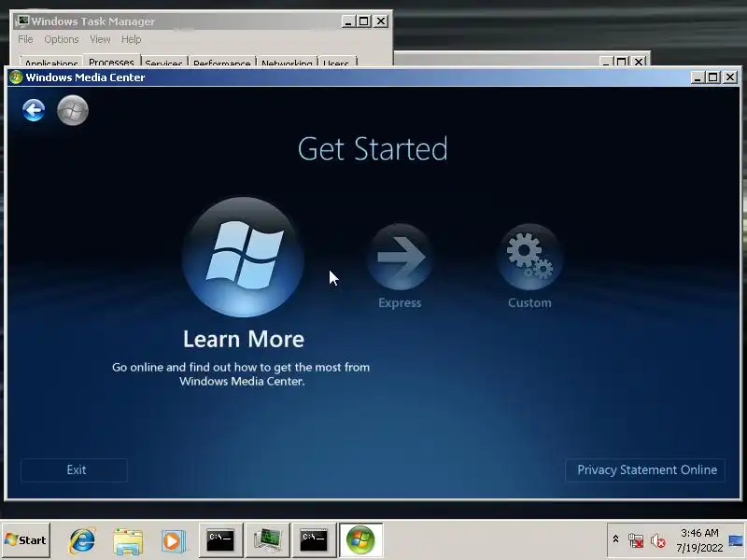This screenshot has width=747, height=560.
Task: Maximize the Windows Media Center window
Action: point(713,77)
